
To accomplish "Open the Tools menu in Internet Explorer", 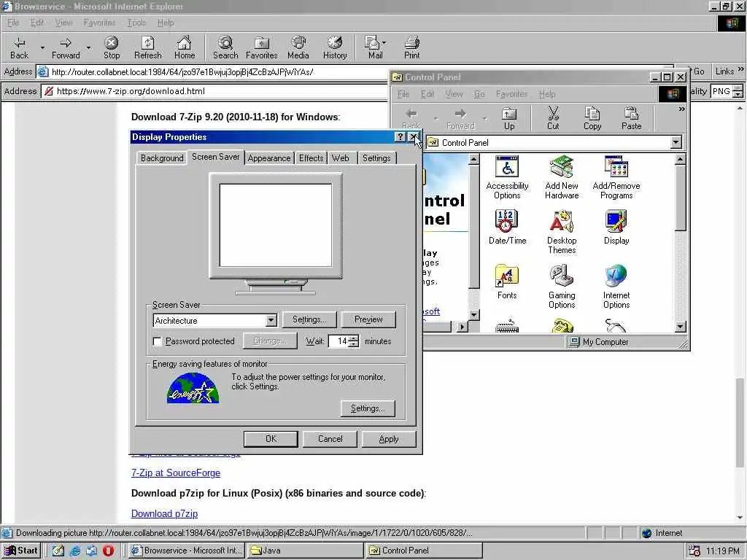I will click(136, 23).
